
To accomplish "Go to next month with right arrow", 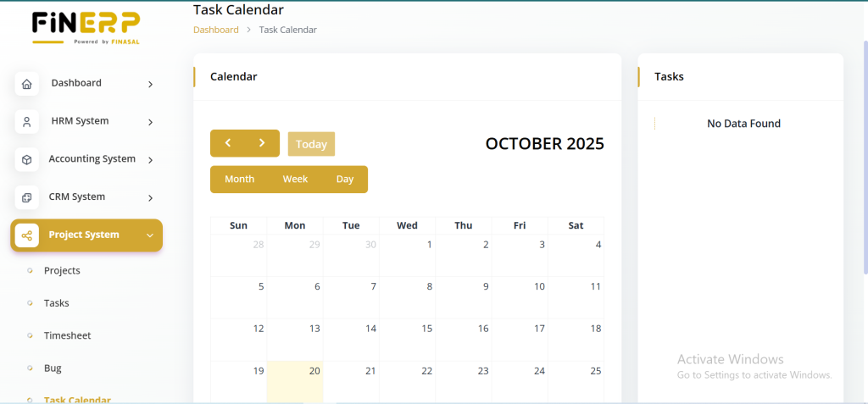I will [x=262, y=143].
